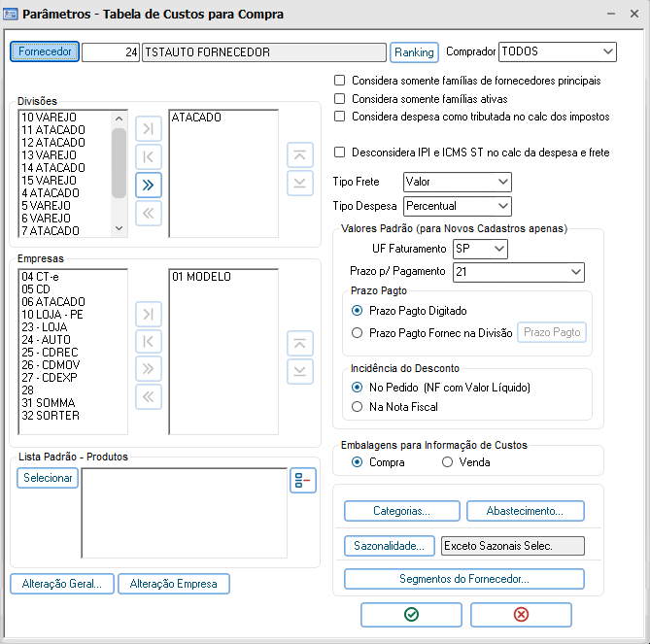
Task: Click the disabled Prazo Pagto button
Action: (x=552, y=332)
